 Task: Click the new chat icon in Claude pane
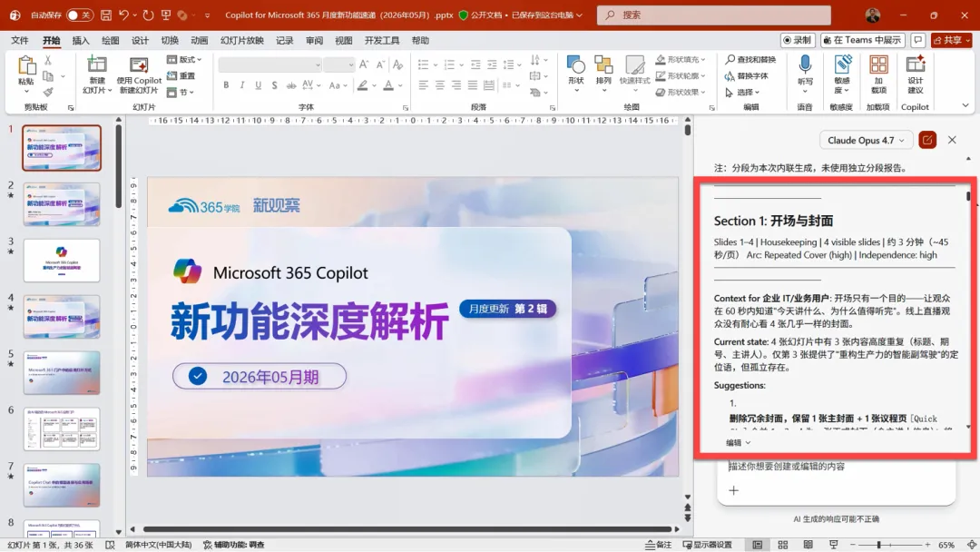click(x=926, y=140)
